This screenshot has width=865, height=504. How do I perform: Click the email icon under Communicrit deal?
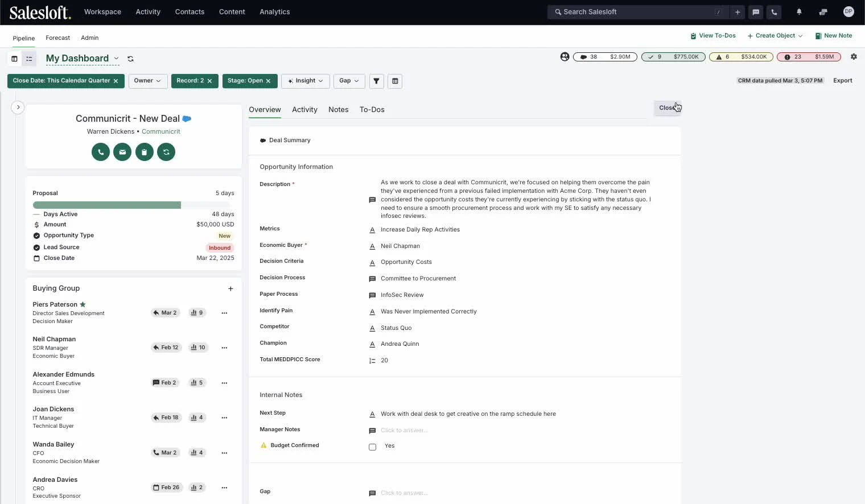click(122, 152)
